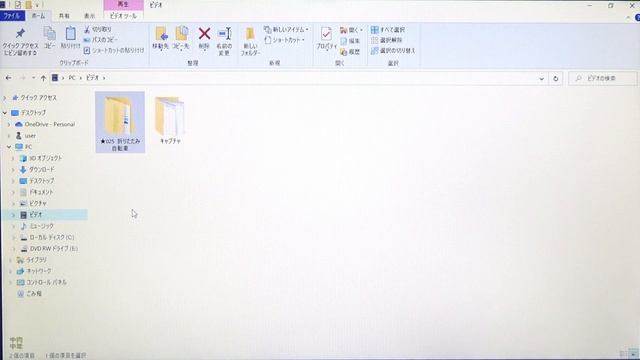The width and height of the screenshot is (640, 360).
Task: Click the Cut (切り取り) scissors option
Action: [x=98, y=29]
